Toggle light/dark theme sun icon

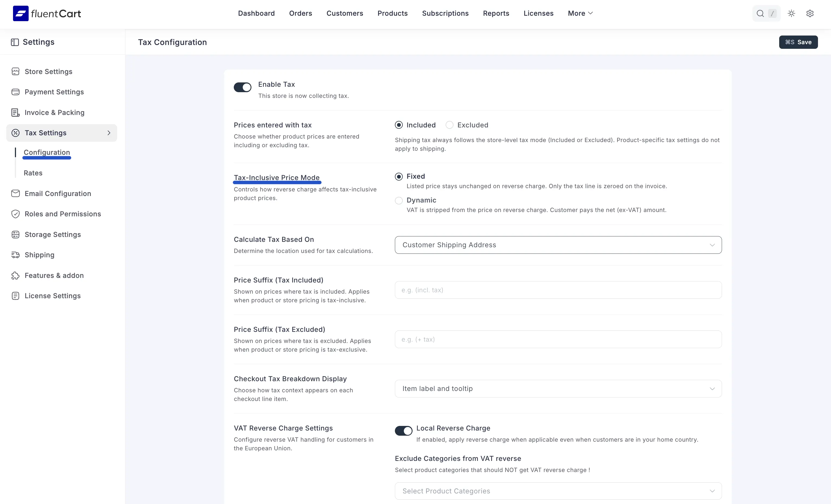click(x=791, y=14)
